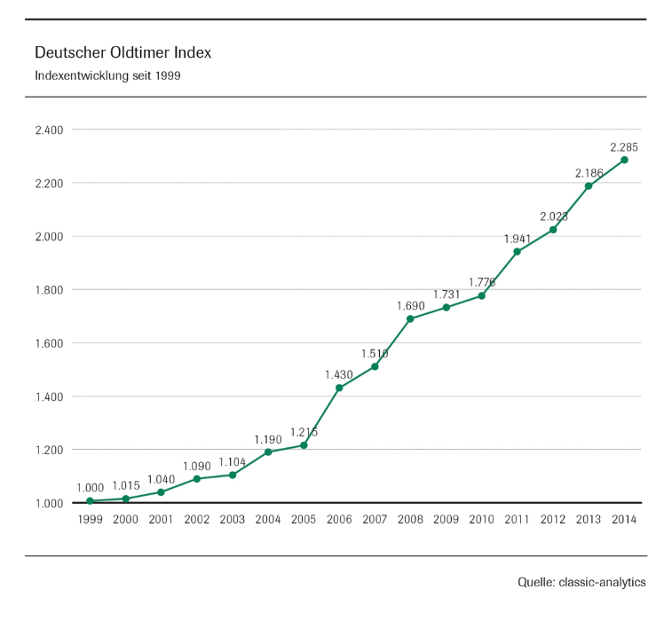Click the 2.400 y-axis label

point(49,130)
